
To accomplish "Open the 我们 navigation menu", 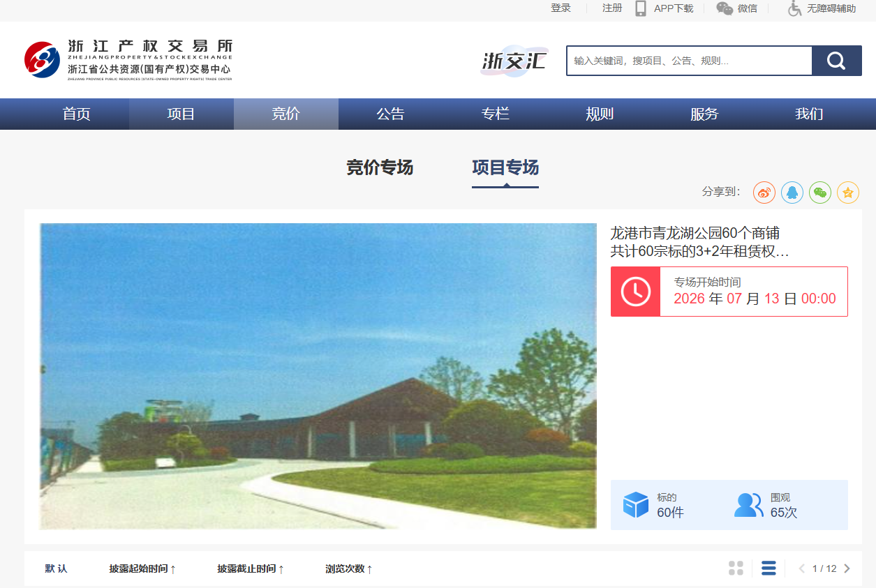I will (x=810, y=114).
